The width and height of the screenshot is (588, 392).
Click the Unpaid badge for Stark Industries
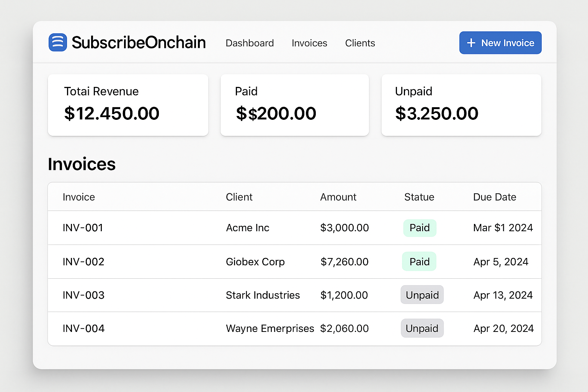[x=422, y=295]
